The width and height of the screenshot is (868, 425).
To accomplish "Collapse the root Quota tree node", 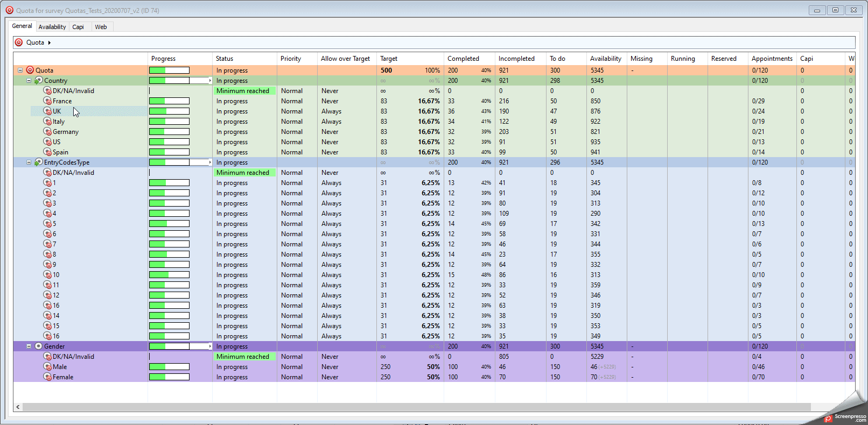I will tap(20, 70).
